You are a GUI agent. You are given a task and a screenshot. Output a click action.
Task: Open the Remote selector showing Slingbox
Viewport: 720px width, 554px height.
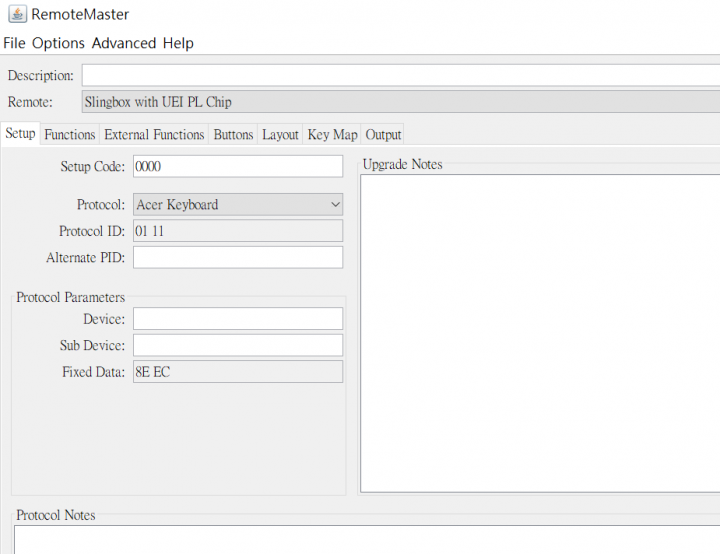click(401, 102)
